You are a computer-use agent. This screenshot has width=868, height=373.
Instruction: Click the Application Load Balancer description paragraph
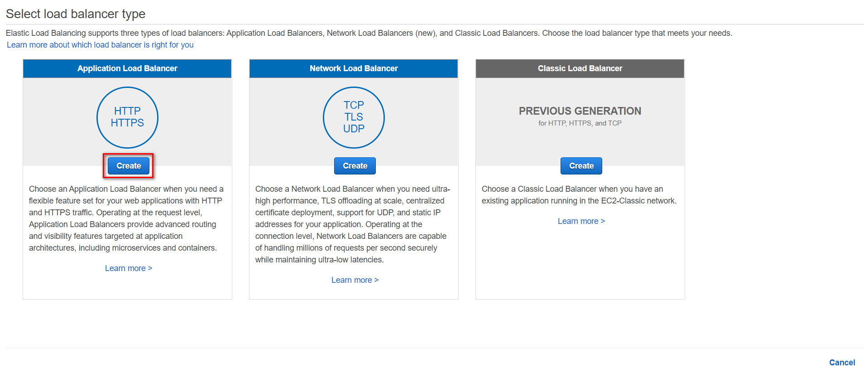[126, 218]
